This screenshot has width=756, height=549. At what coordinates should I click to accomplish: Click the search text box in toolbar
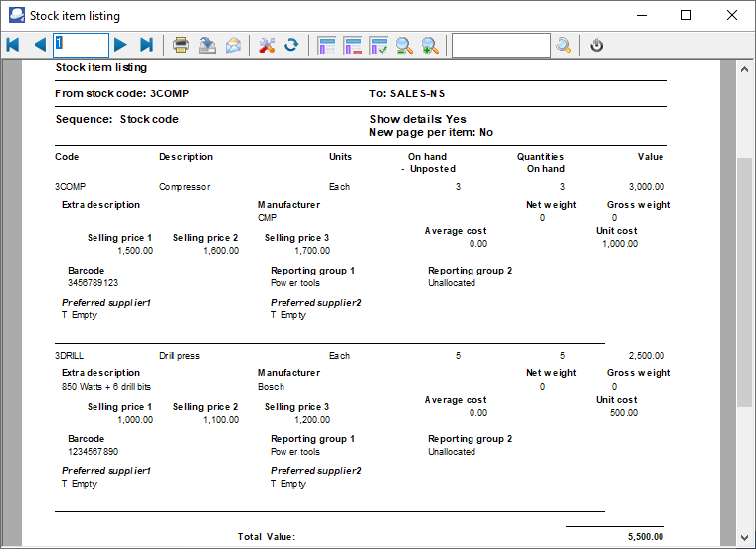click(x=499, y=45)
